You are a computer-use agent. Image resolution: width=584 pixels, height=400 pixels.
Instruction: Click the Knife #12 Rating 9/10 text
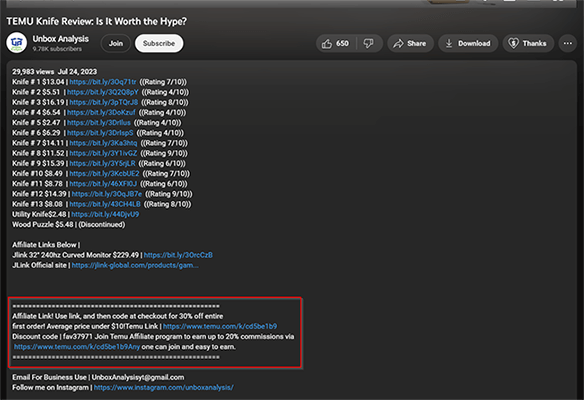pyautogui.click(x=169, y=194)
